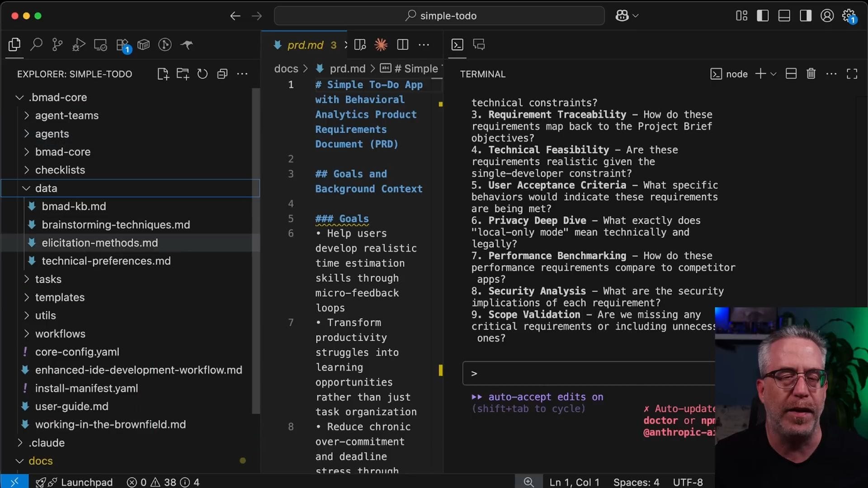Collapse the data folder
The height and width of the screenshot is (488, 868).
46,188
